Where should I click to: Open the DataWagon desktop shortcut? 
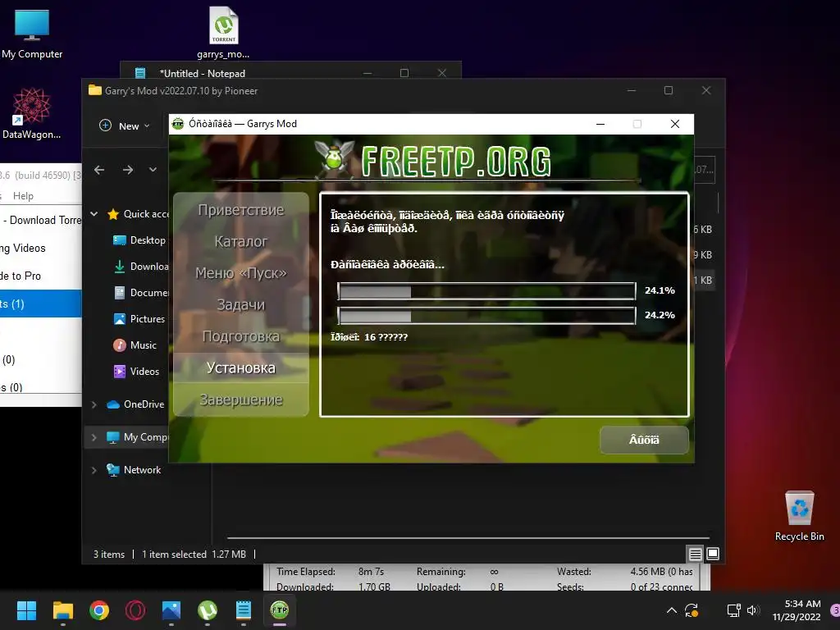pyautogui.click(x=31, y=114)
